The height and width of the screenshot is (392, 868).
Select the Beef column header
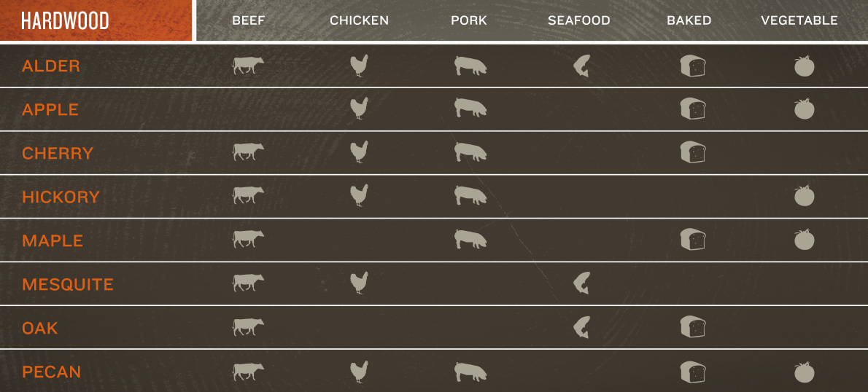point(248,20)
